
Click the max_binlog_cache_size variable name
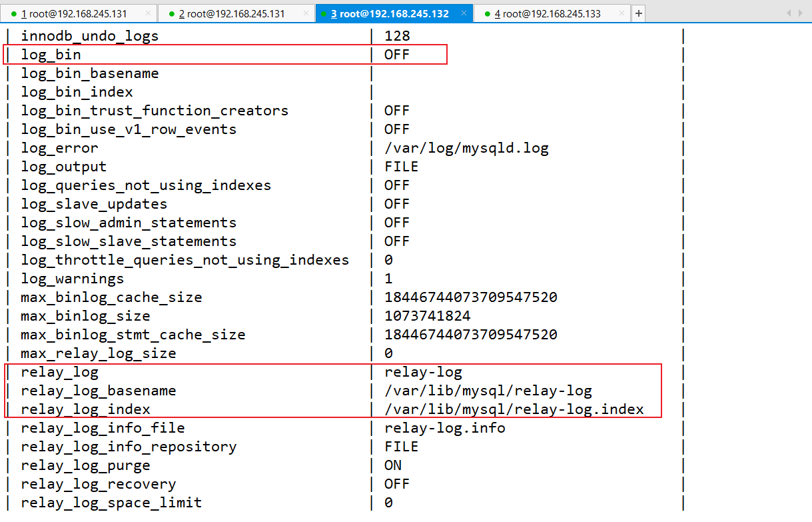[x=111, y=297]
